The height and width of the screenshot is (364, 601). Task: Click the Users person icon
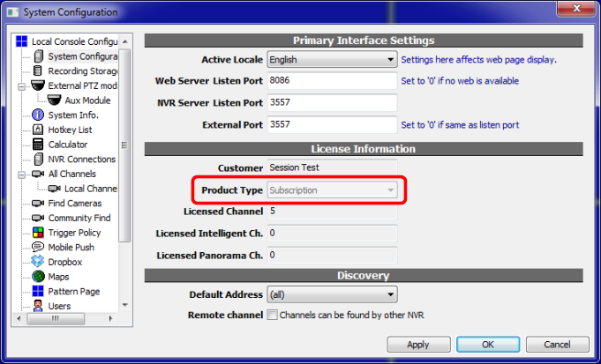point(38,306)
